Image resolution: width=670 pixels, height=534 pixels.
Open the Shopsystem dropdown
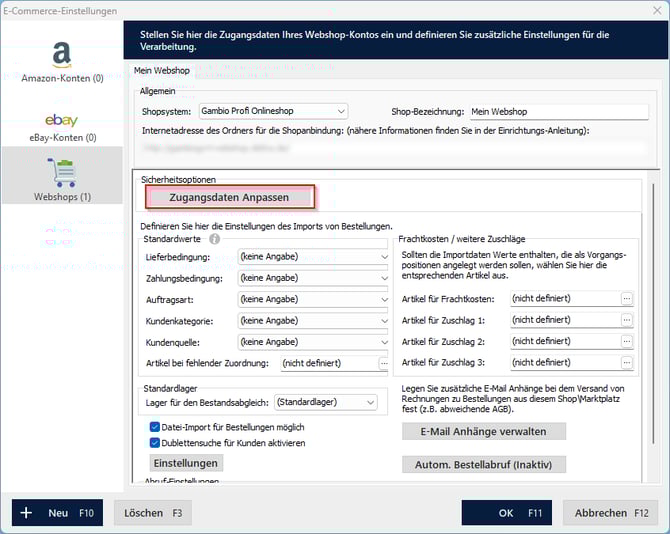pyautogui.click(x=273, y=111)
